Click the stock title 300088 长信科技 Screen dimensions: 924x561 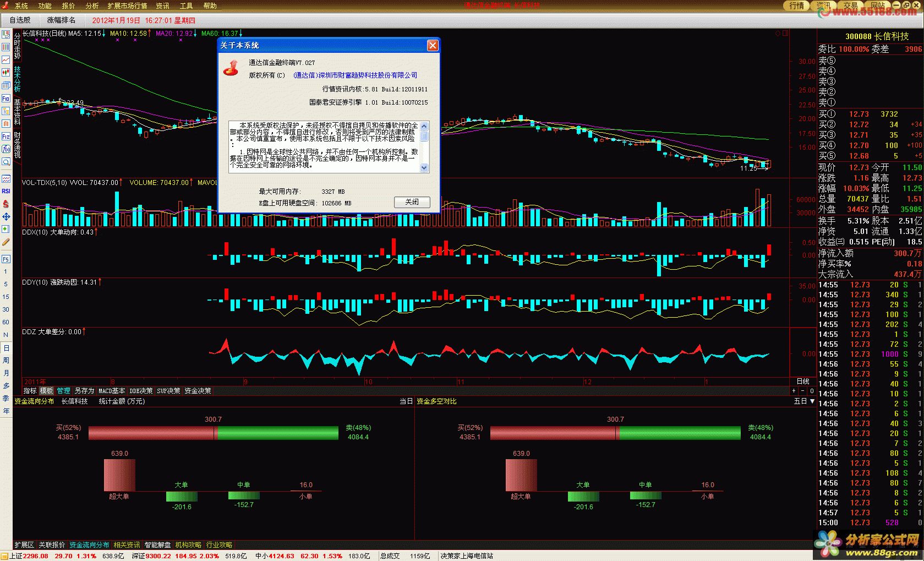877,36
